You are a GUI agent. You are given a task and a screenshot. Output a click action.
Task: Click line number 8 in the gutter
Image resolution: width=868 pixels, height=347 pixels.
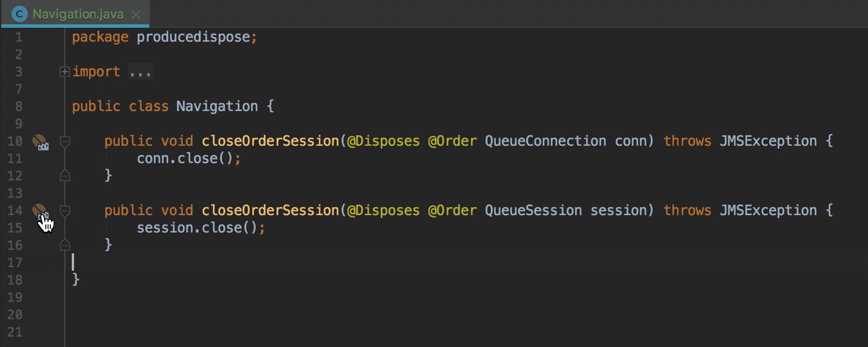(x=19, y=106)
